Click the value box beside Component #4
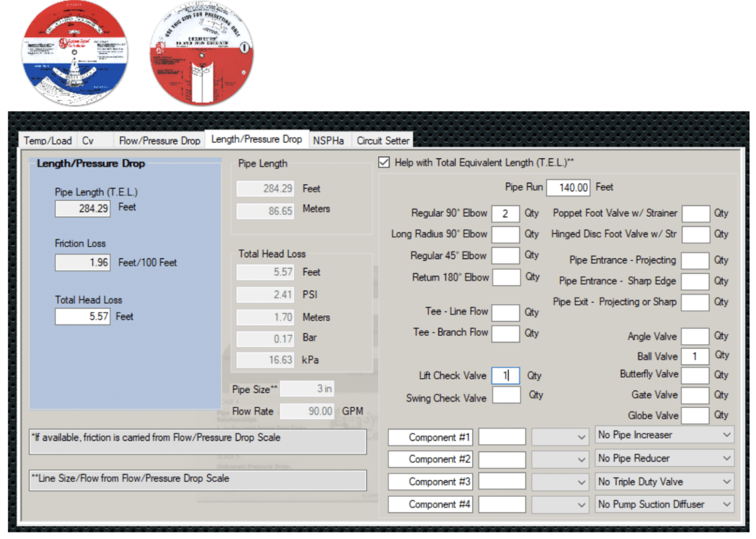Screen dimensions: 756x539 coord(502,504)
